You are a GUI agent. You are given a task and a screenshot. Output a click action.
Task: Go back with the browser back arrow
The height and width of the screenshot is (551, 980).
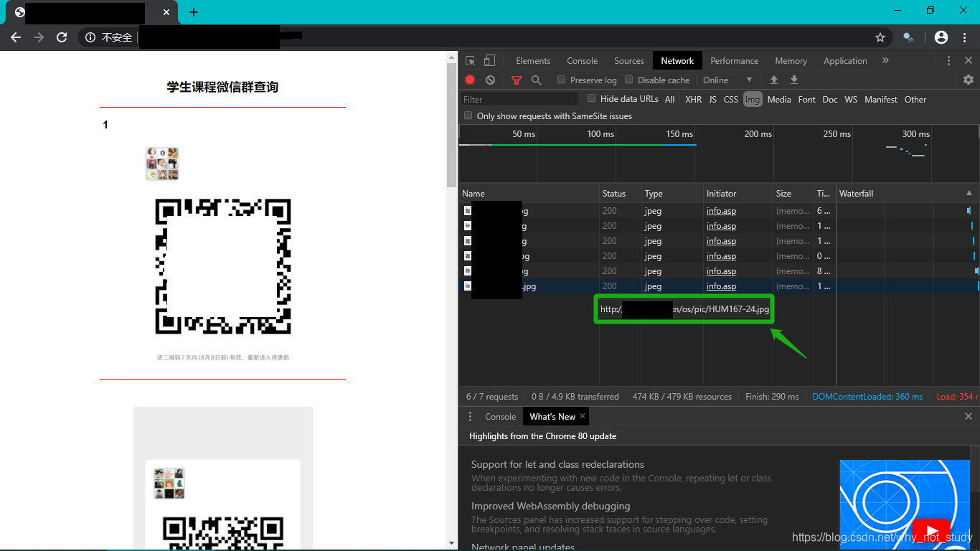tap(16, 37)
